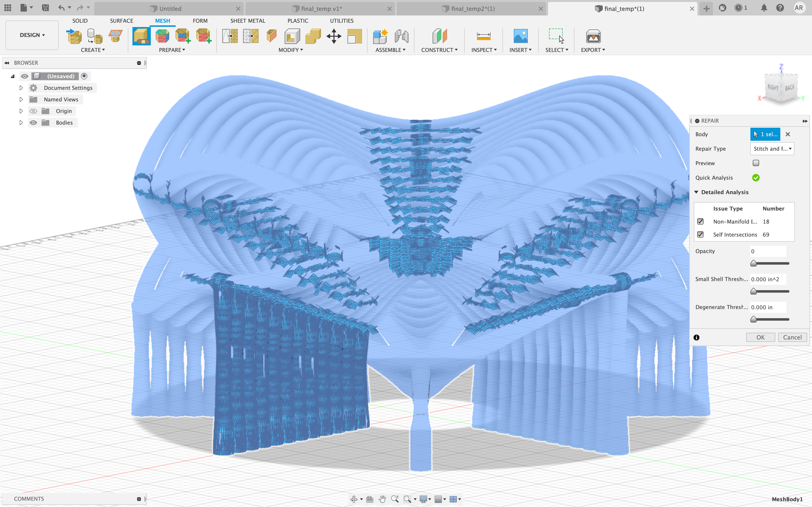Click the Insert Canvas icon
This screenshot has width=812, height=507.
point(520,36)
